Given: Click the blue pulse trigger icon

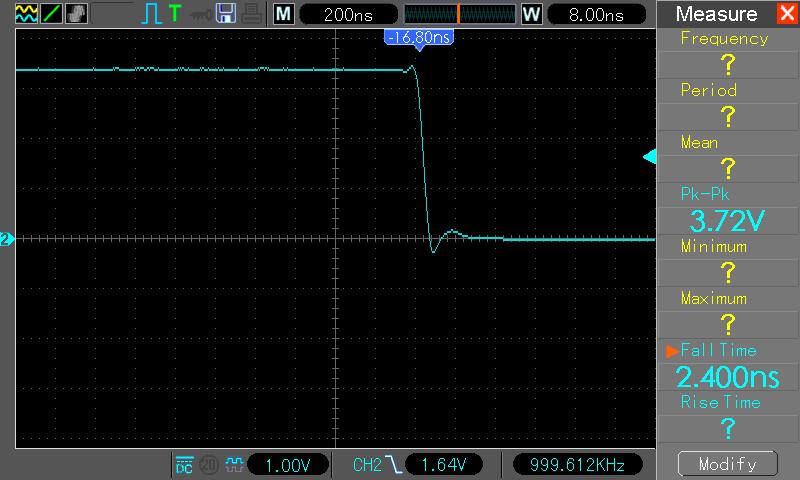Looking at the screenshot, I should pyautogui.click(x=151, y=14).
